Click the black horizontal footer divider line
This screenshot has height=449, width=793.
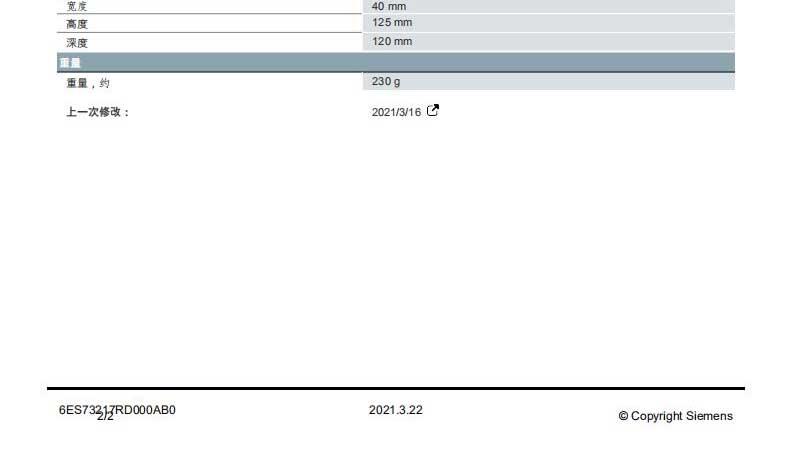[396, 388]
